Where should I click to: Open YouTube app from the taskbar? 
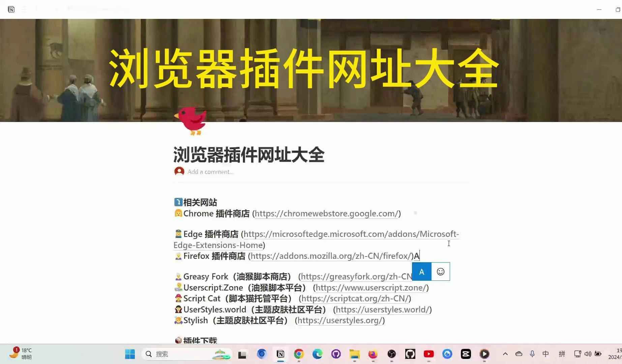428,354
